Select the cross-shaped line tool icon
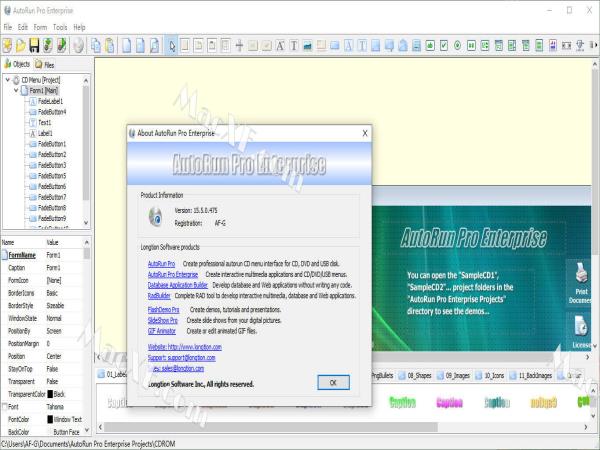The width and height of the screenshot is (600, 450). tap(239, 46)
